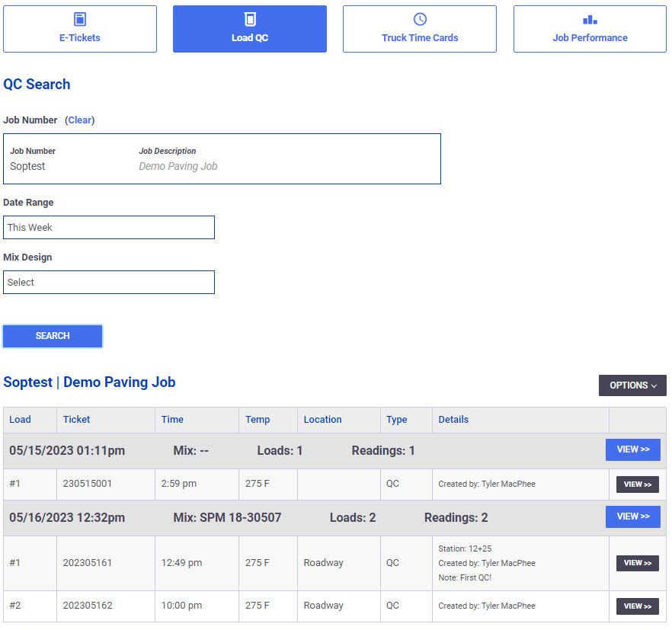Sort by the Temp column header

pyautogui.click(x=258, y=420)
